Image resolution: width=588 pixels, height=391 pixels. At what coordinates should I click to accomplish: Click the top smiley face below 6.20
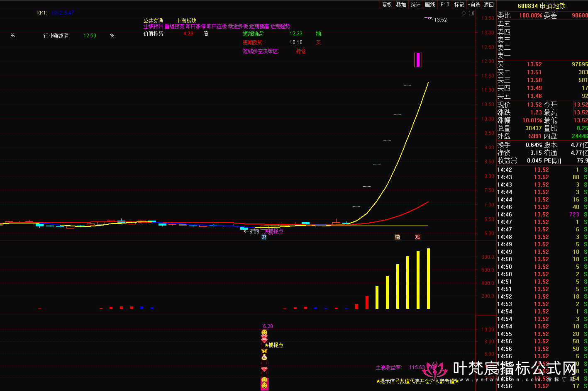(x=264, y=333)
